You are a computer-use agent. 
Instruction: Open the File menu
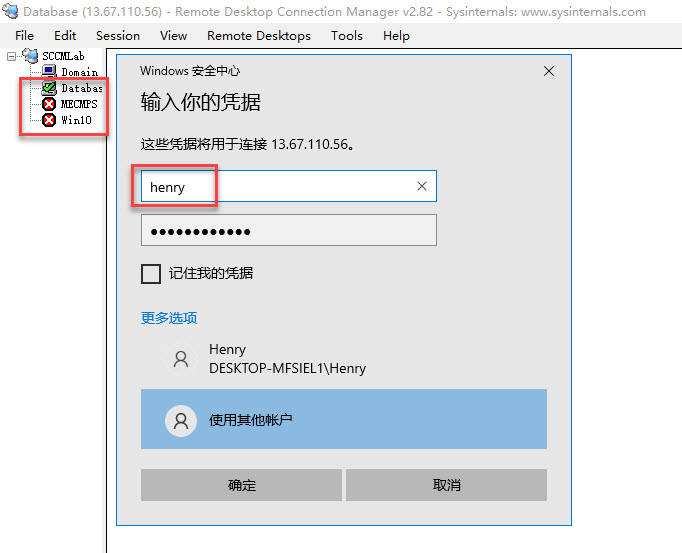click(24, 35)
